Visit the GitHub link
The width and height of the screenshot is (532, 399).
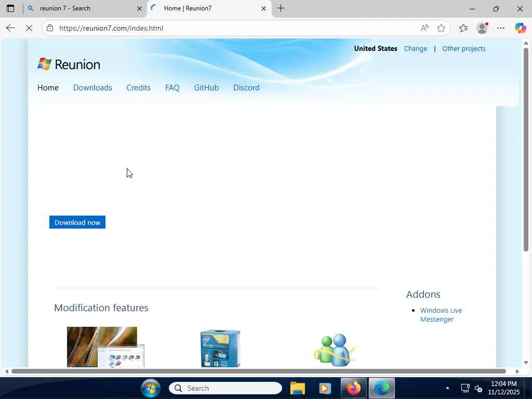(206, 87)
